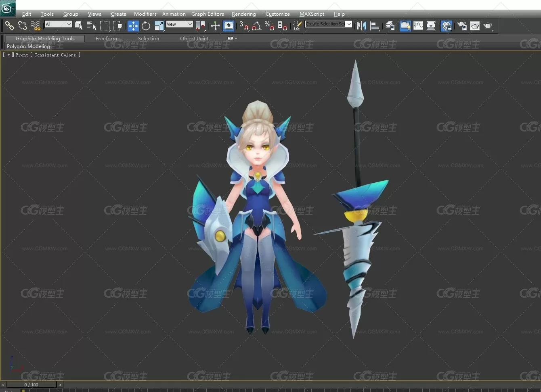Image resolution: width=541 pixels, height=392 pixels.
Task: Click the Rectangular Selection Region icon
Action: [105, 26]
